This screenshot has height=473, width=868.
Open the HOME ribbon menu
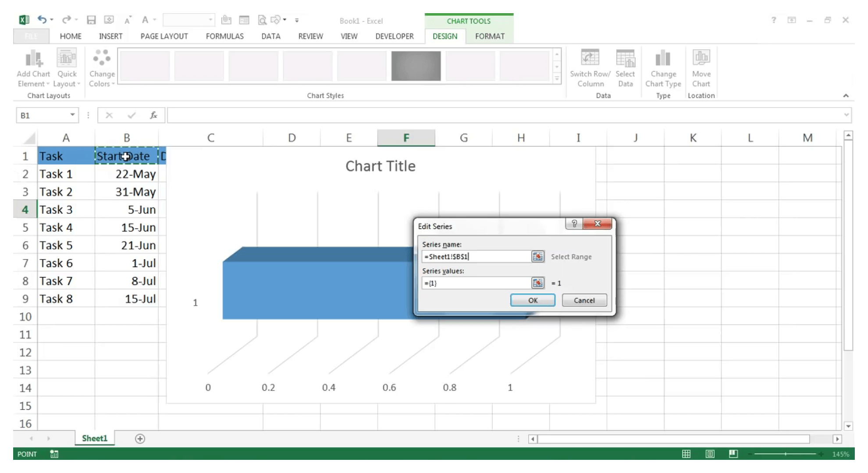70,35
